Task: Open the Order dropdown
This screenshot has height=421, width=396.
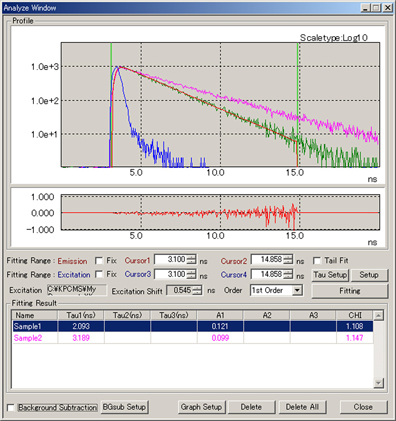Action: (x=297, y=290)
